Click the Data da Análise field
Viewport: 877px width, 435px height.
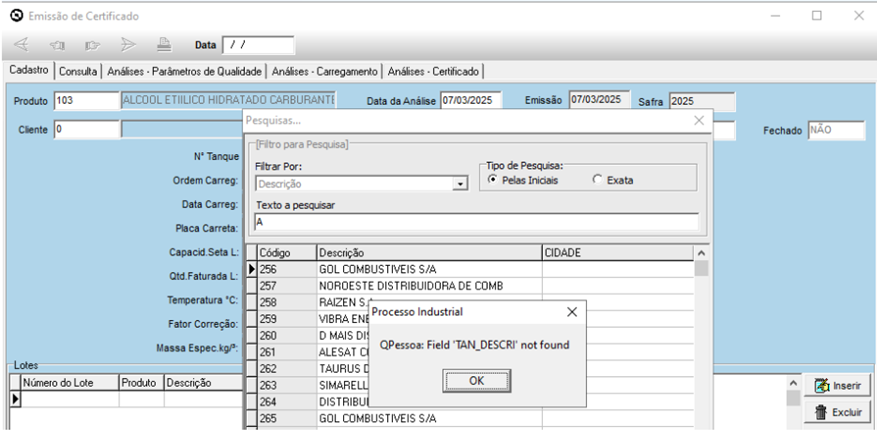coord(471,101)
